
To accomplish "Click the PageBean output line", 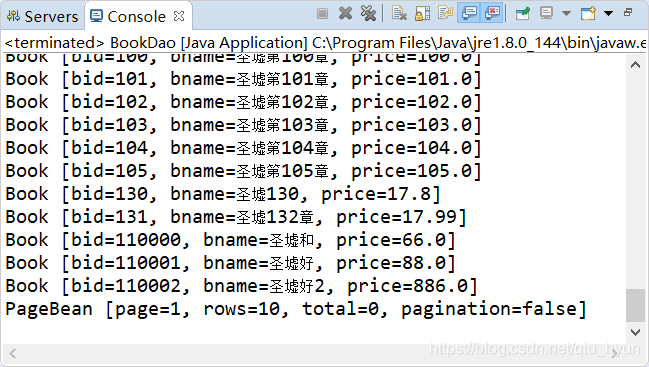I will coord(296,309).
